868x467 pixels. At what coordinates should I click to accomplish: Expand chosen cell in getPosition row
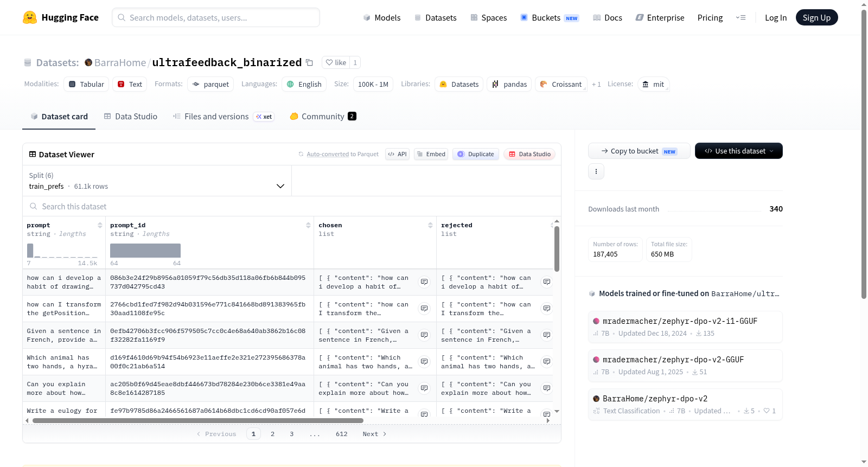(424, 309)
